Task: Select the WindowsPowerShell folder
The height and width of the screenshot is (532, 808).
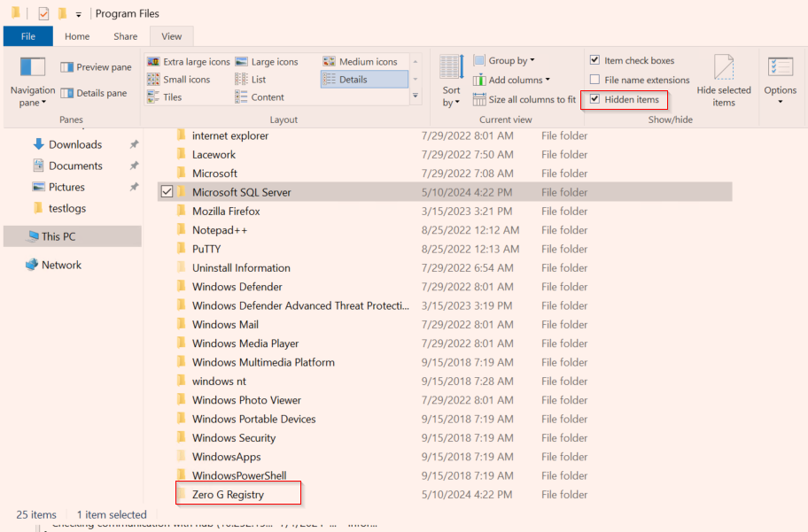Action: point(239,475)
